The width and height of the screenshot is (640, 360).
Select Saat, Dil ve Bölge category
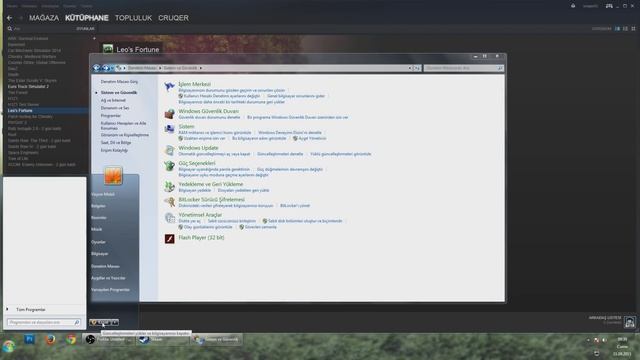coord(116,142)
